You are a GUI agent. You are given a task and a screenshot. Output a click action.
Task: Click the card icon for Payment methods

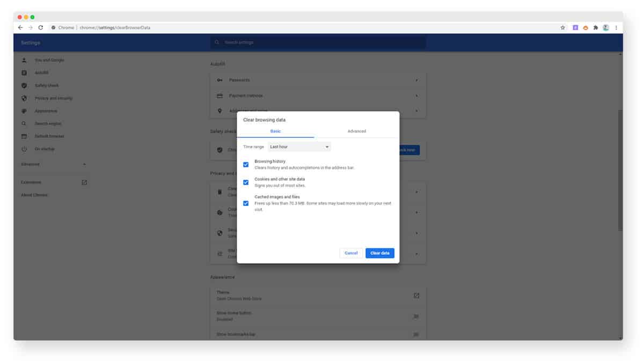pyautogui.click(x=219, y=95)
